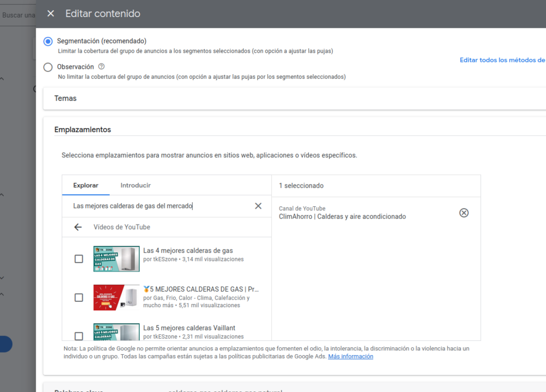Select the Observación radio option
The width and height of the screenshot is (546, 392).
coord(48,67)
